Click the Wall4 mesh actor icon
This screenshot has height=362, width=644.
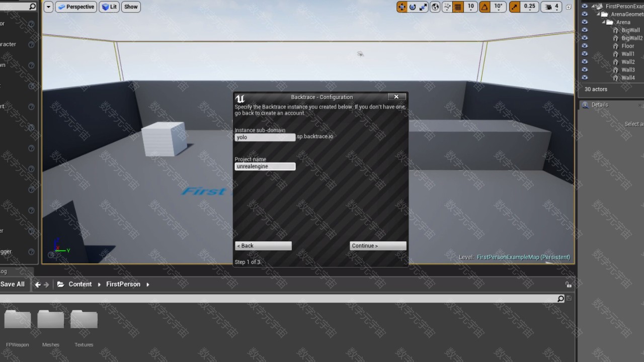[x=616, y=78]
